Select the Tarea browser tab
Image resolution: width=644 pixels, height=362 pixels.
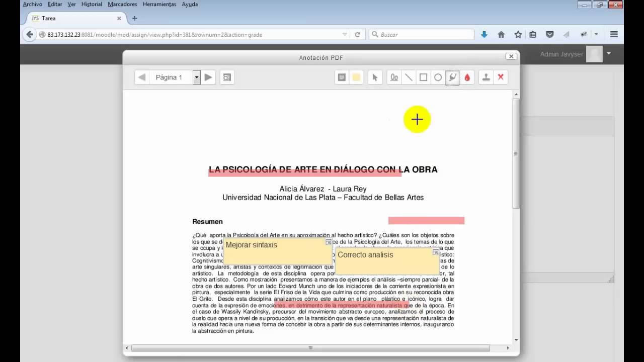(x=74, y=18)
